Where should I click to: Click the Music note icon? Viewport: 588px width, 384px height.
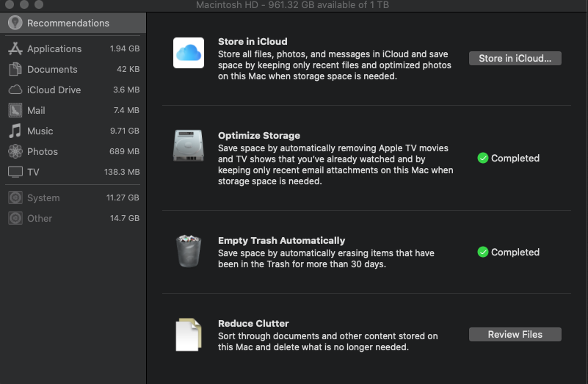(x=15, y=131)
